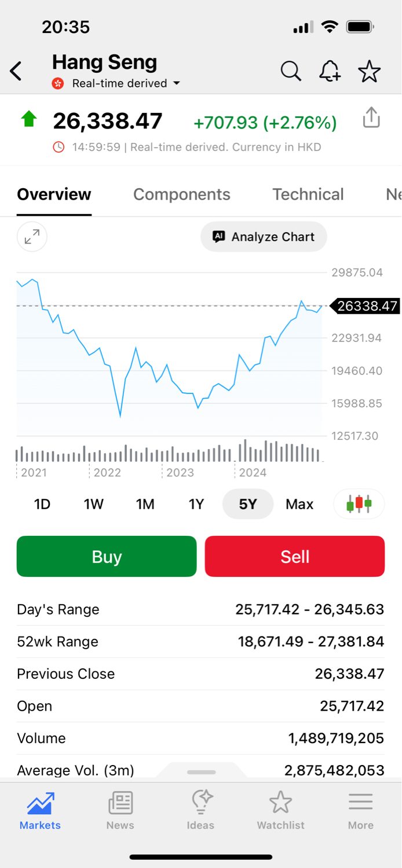This screenshot has width=402, height=868.
Task: Switch to candlestick chart type
Action: pos(359,503)
